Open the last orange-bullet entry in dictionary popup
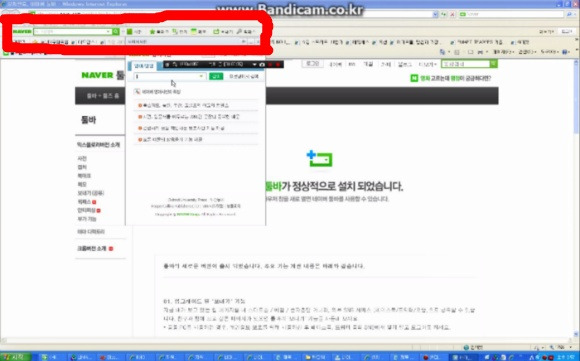Screen dimensions: 580x361 [x=170, y=139]
